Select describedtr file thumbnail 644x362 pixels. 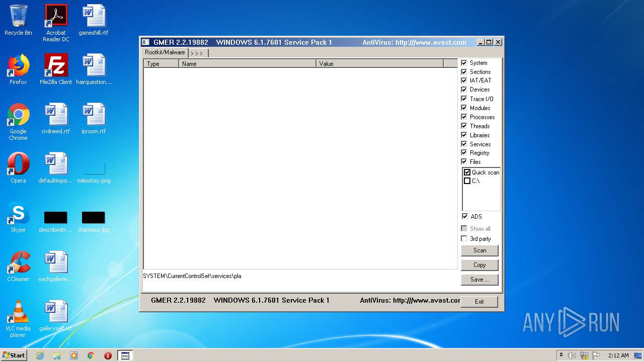(56, 221)
